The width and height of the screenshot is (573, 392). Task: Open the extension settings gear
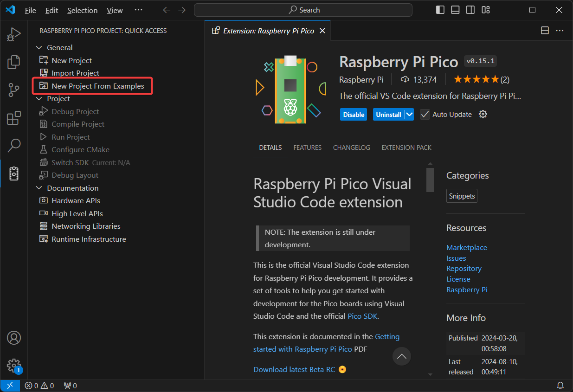[x=483, y=115]
